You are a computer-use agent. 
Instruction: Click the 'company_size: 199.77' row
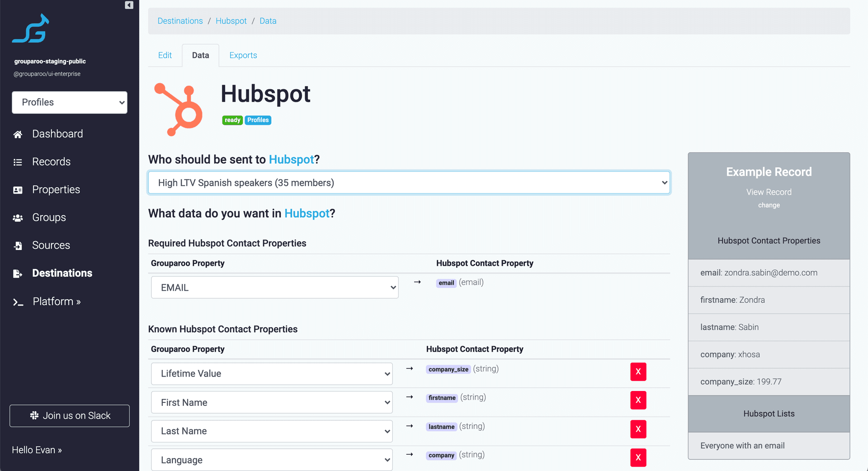tap(769, 382)
